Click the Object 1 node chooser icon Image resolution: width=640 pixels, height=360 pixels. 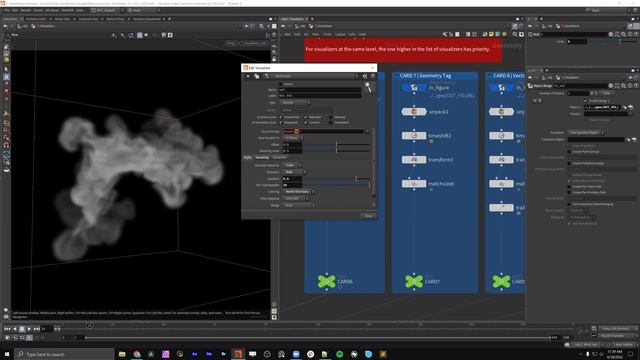tap(631, 107)
